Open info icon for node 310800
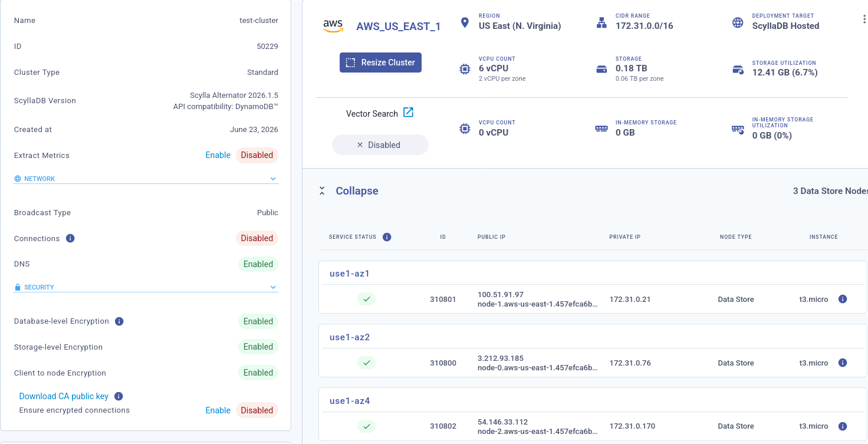This screenshot has width=868, height=444. [843, 363]
